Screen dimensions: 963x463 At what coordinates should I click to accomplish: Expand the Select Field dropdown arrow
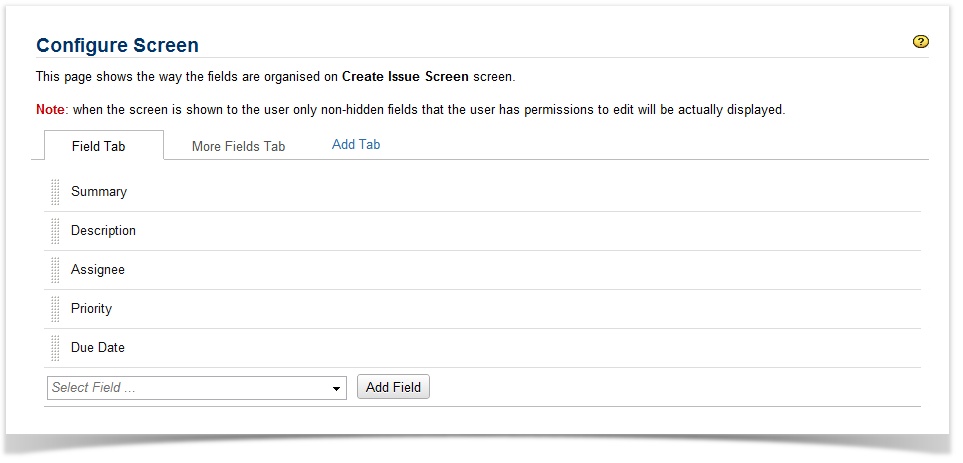pyautogui.click(x=337, y=389)
